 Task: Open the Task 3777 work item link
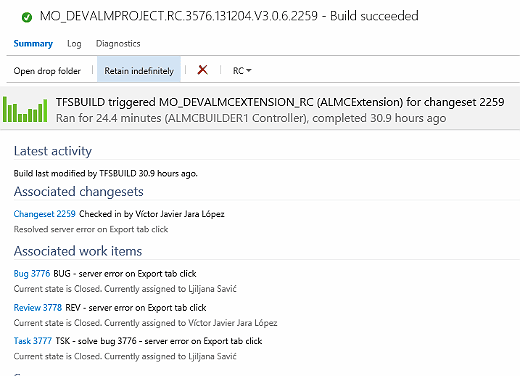pyautogui.click(x=33, y=341)
